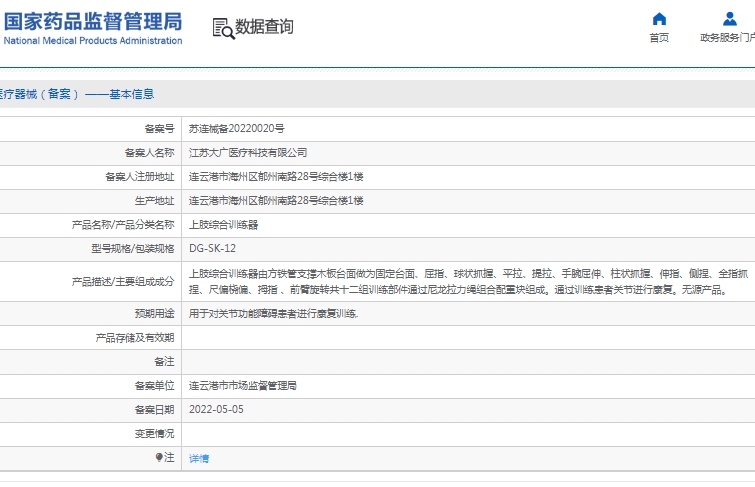Select the 预期用途 value text
755x487 pixels.
pos(273,314)
